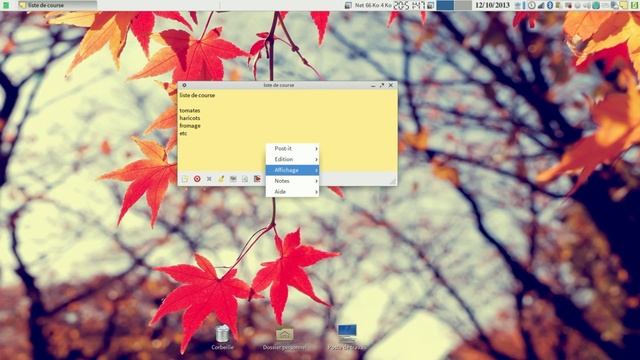
Task: Click the grey X delete icon in the post-it toolbar
Action: (209, 179)
